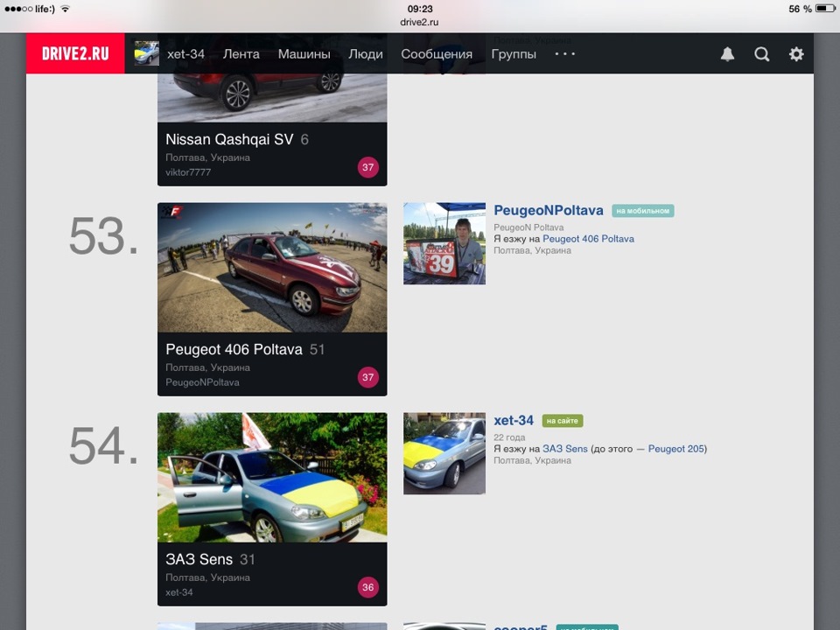This screenshot has width=840, height=630.
Task: Click the 37 badge on Peugeot 406 card
Action: [368, 377]
